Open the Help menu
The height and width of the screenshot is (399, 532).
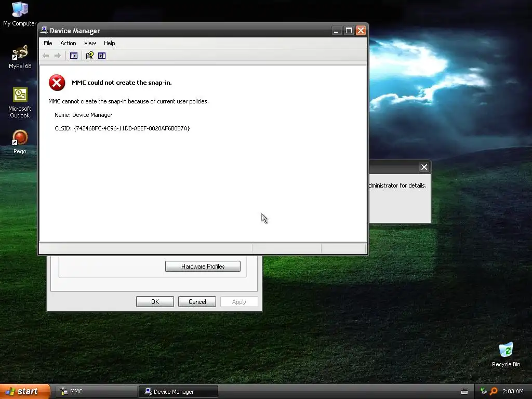(109, 43)
